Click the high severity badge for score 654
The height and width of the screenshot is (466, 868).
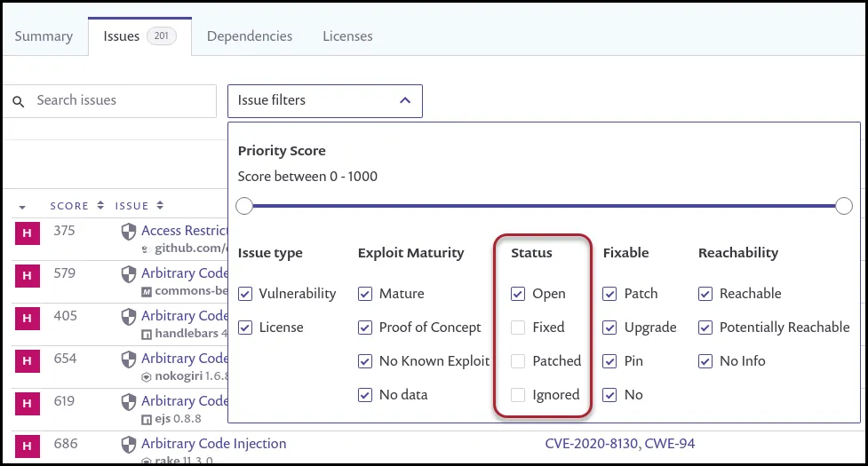click(28, 361)
